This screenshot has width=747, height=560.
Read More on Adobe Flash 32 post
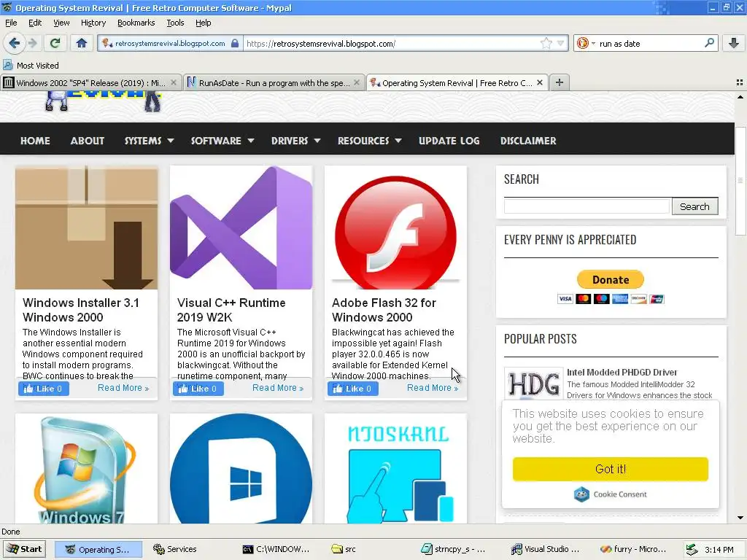pyautogui.click(x=433, y=388)
